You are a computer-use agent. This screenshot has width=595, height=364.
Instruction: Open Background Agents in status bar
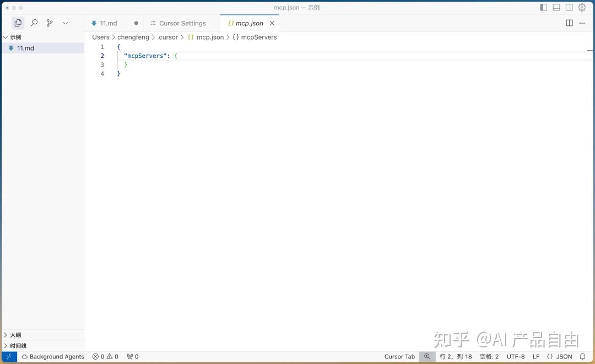(x=53, y=356)
